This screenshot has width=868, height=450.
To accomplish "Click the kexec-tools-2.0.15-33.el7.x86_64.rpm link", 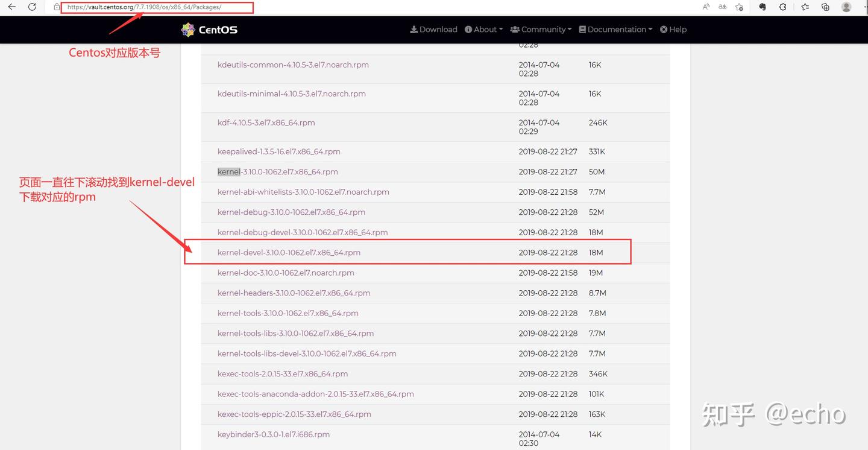I will tap(283, 374).
